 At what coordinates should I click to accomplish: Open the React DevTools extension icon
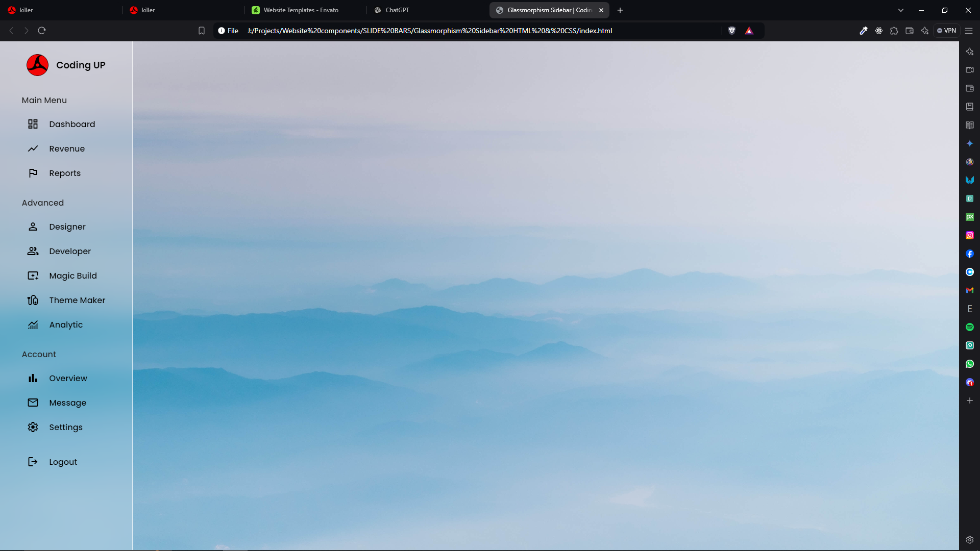tap(879, 31)
